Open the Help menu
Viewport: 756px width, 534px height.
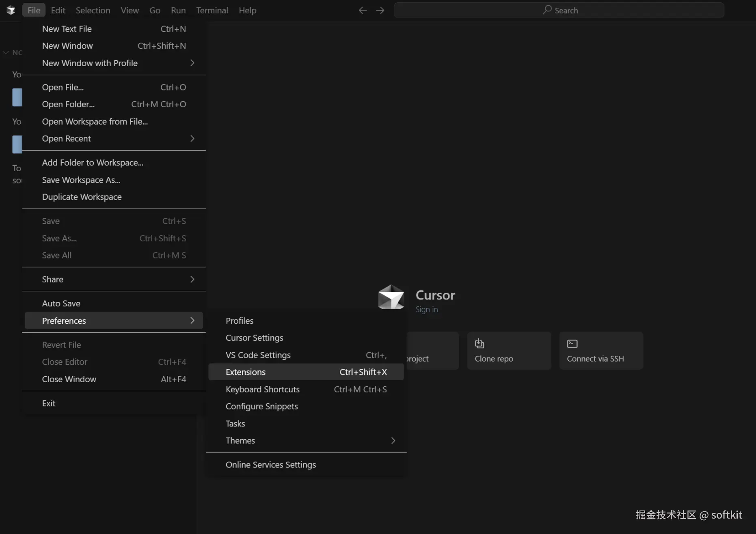(247, 10)
